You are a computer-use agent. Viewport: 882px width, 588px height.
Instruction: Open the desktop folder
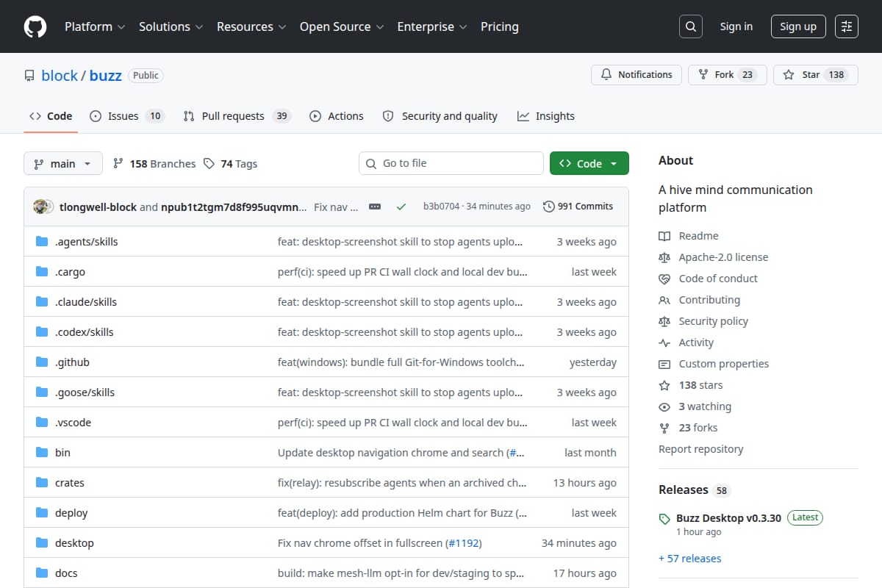tap(74, 543)
